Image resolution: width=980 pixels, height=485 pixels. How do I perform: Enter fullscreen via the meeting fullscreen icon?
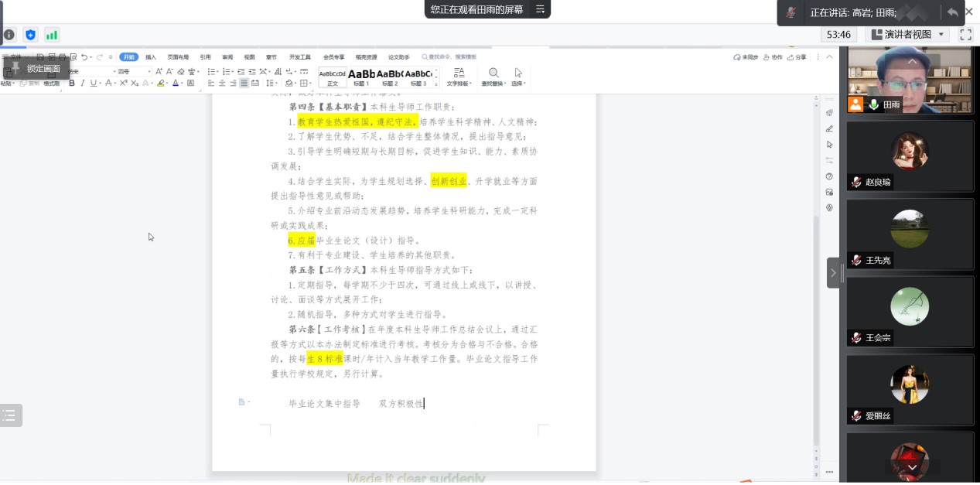965,34
